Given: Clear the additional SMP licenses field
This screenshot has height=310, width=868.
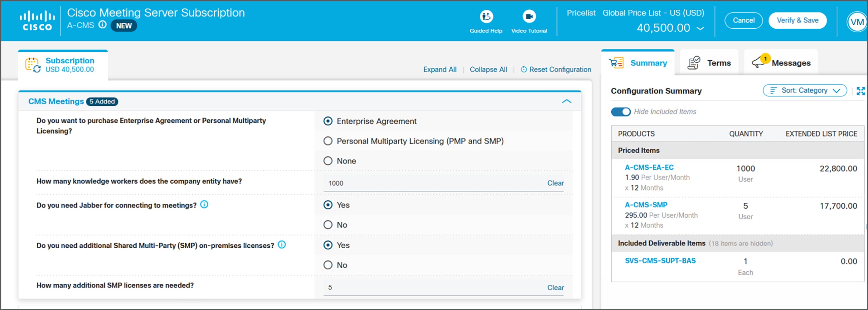Looking at the screenshot, I should pos(555,288).
